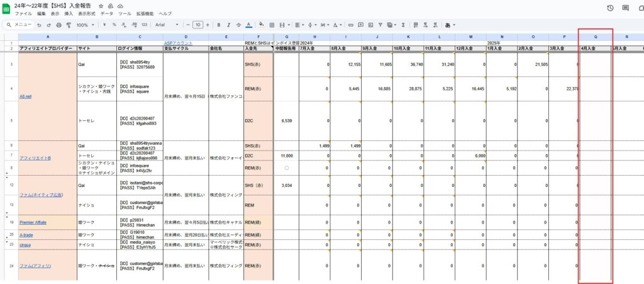The height and width of the screenshot is (284, 644).
Task: Open the ファイル menu
Action: pos(23,14)
